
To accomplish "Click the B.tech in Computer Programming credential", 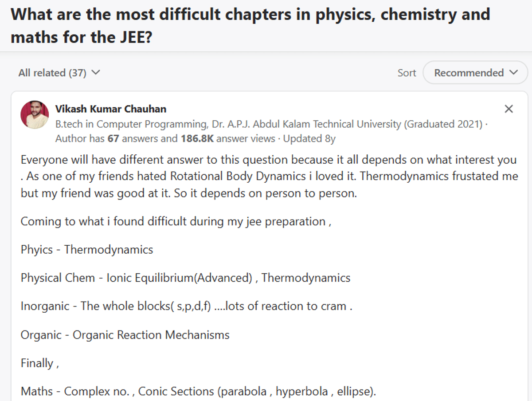I will 268,124.
